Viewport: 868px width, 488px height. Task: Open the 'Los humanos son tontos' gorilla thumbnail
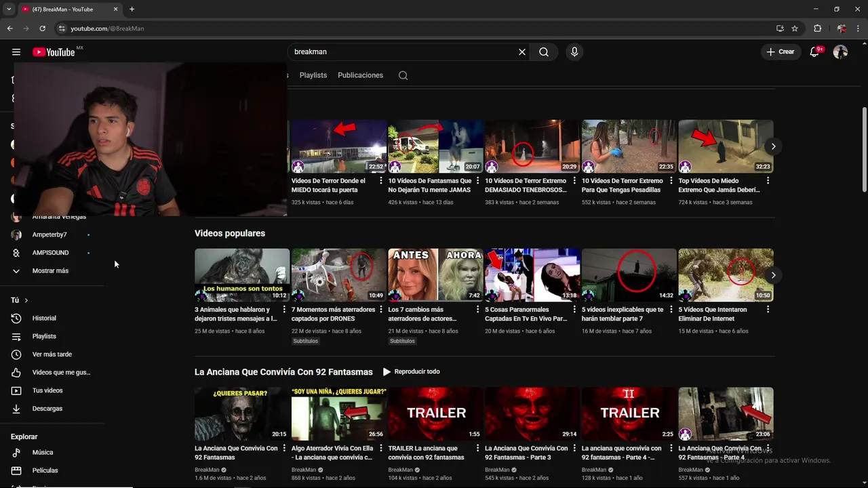tap(242, 275)
